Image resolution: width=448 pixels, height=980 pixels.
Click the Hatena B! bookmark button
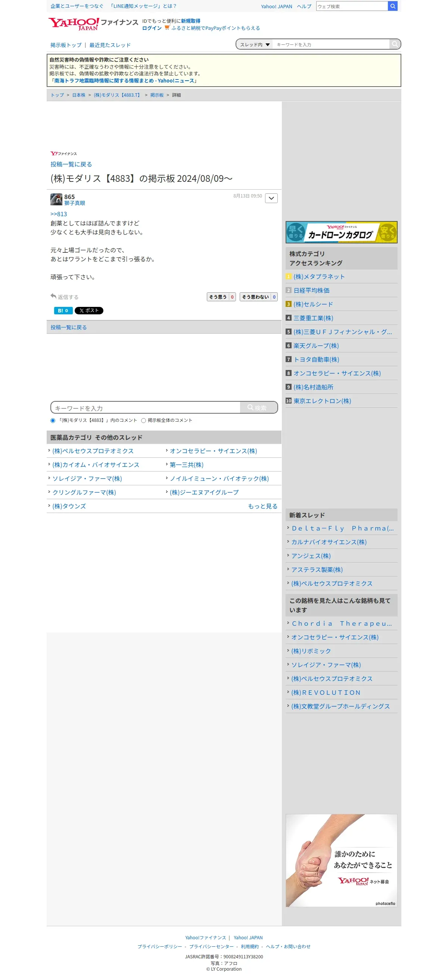click(x=63, y=311)
